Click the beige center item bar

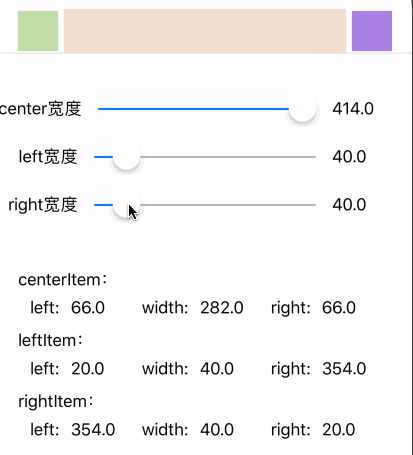205,31
